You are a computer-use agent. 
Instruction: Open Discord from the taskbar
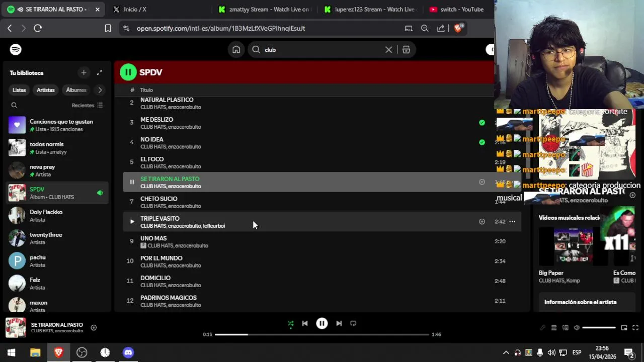click(128, 352)
